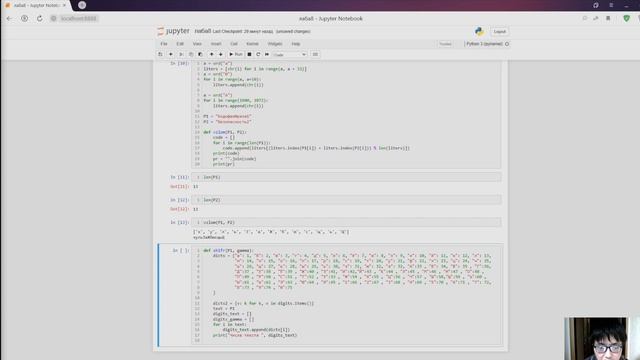Focus the localhost address bar
Image resolution: width=640 pixels, height=360 pixels.
pyautogui.click(x=78, y=18)
